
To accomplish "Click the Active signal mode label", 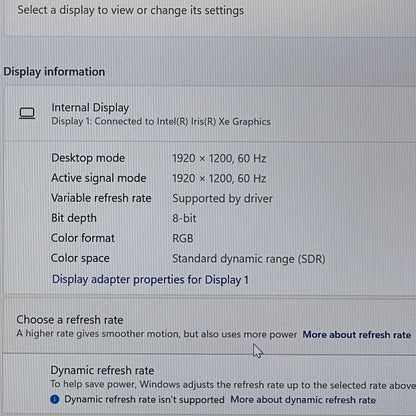I will tap(99, 178).
